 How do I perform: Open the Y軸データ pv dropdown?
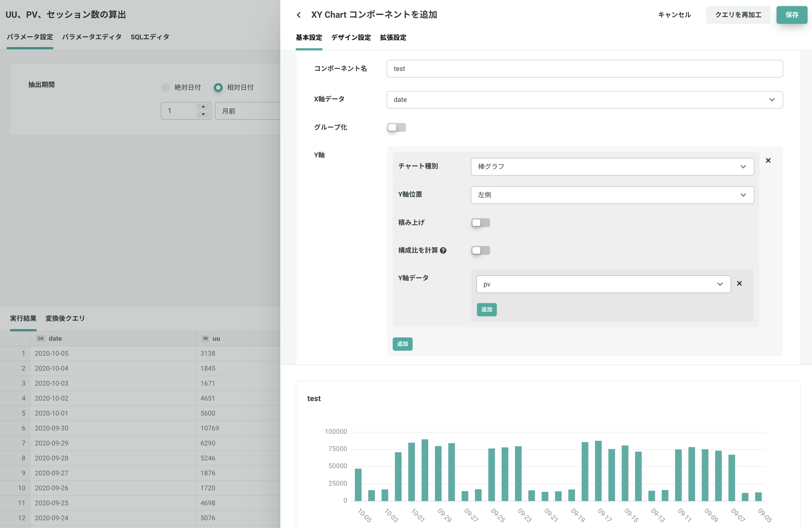pos(603,284)
